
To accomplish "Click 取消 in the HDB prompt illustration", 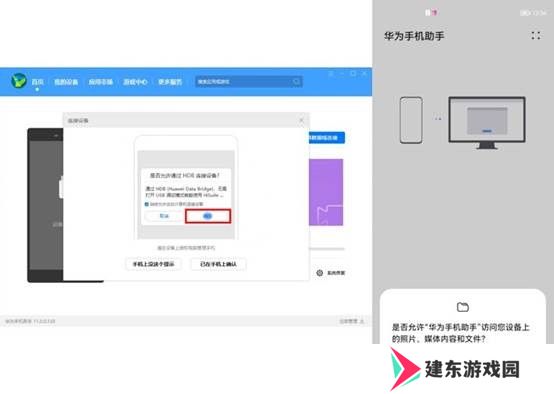I will [x=164, y=216].
